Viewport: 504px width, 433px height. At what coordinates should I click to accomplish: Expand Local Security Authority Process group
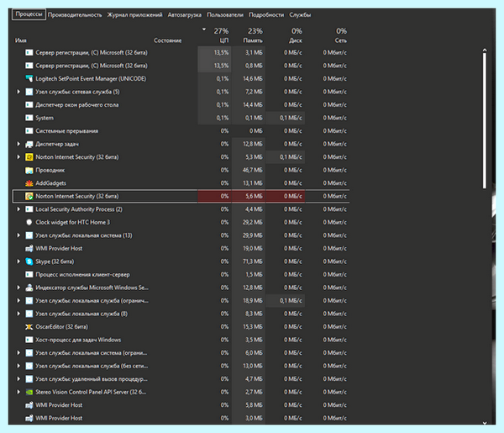(18, 209)
